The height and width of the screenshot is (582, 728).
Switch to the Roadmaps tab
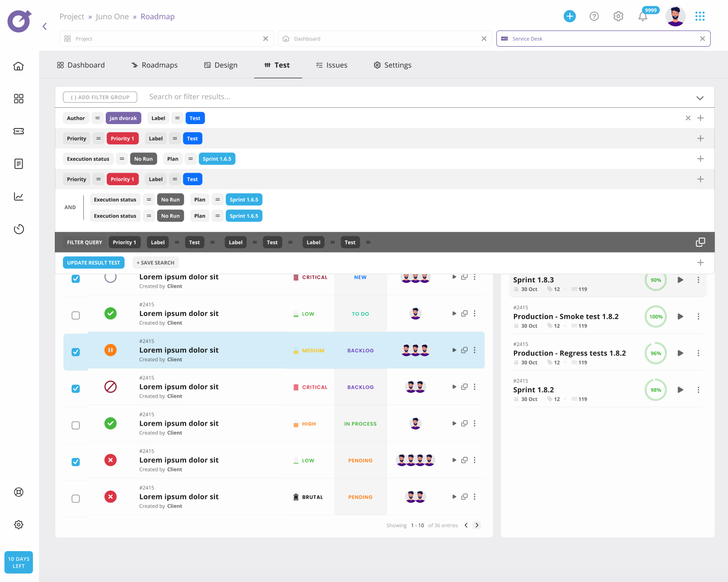coord(154,65)
